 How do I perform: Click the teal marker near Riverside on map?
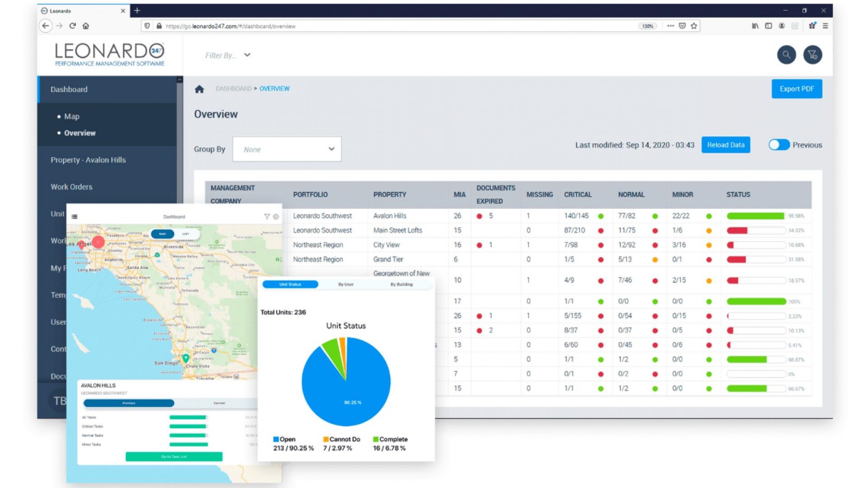point(157,254)
